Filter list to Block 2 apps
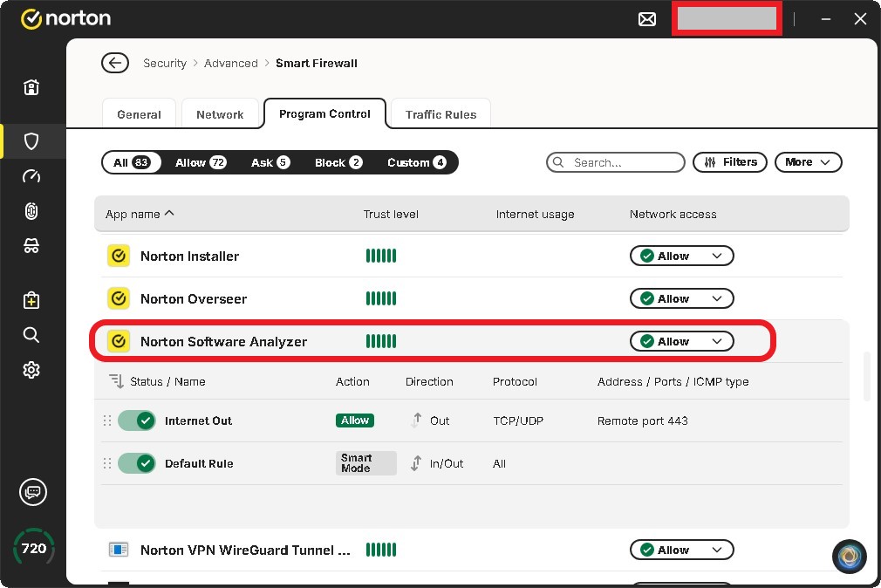The height and width of the screenshot is (588, 881). pyautogui.click(x=338, y=162)
